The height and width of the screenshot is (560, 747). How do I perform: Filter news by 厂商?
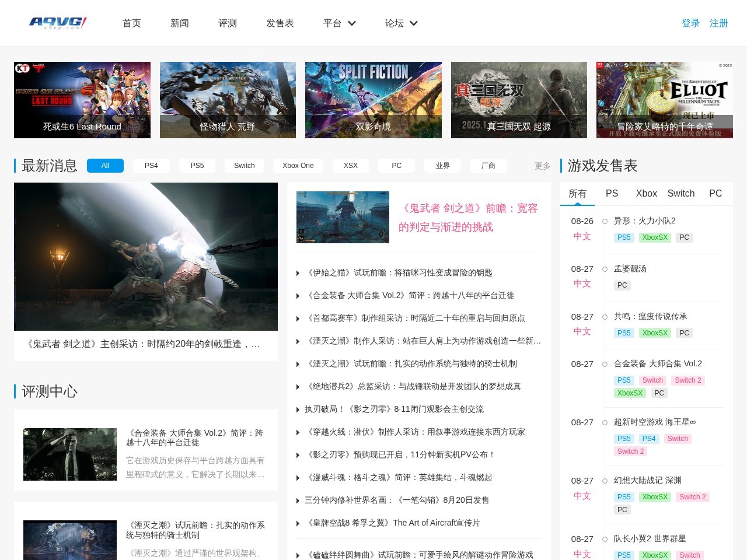click(488, 166)
